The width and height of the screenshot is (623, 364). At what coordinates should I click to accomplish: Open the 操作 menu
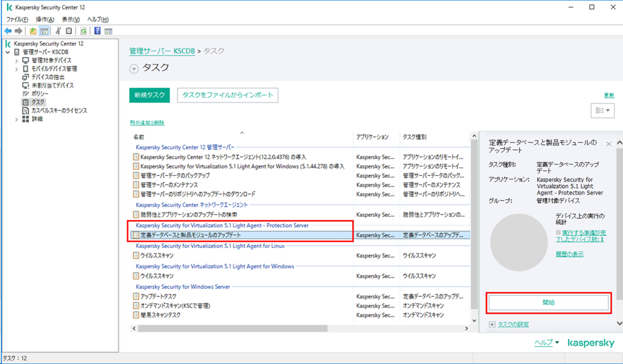tap(44, 19)
